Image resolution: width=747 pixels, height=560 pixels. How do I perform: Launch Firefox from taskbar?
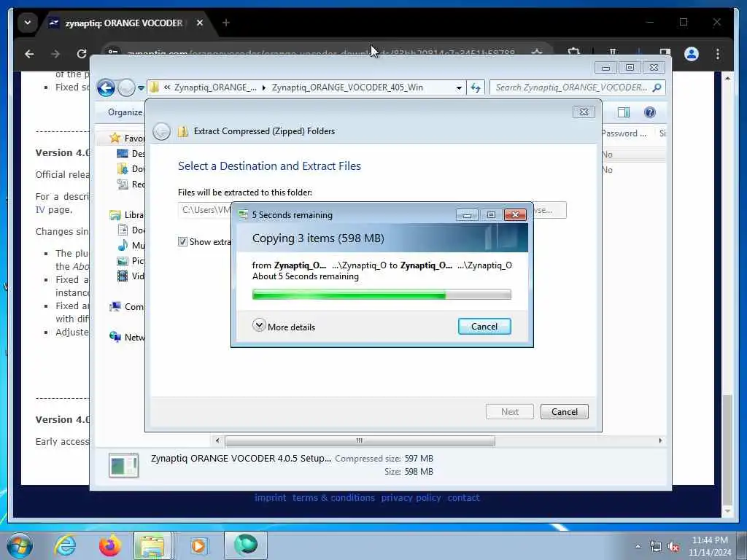click(x=109, y=545)
